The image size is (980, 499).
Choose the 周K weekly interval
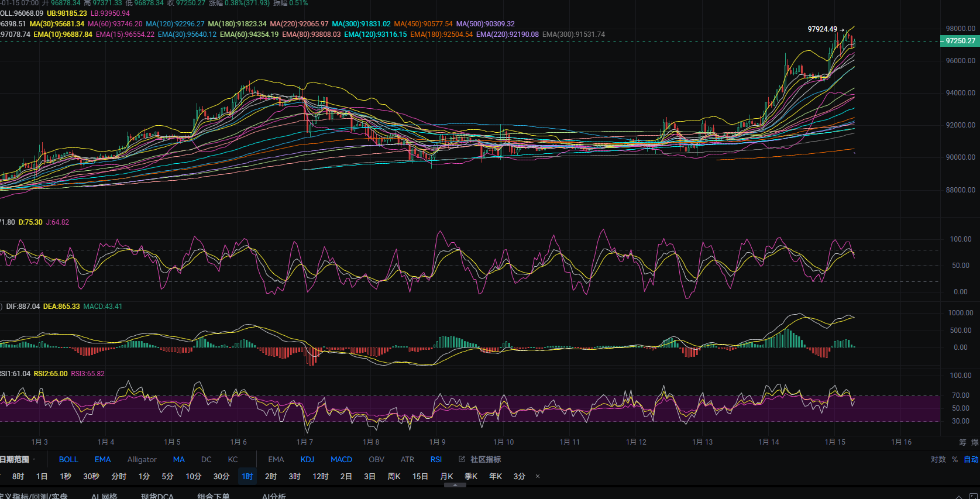click(394, 476)
